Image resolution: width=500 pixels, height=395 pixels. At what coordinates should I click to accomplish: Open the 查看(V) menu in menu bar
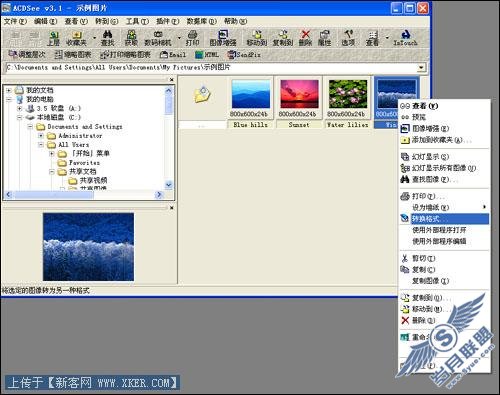pos(76,21)
